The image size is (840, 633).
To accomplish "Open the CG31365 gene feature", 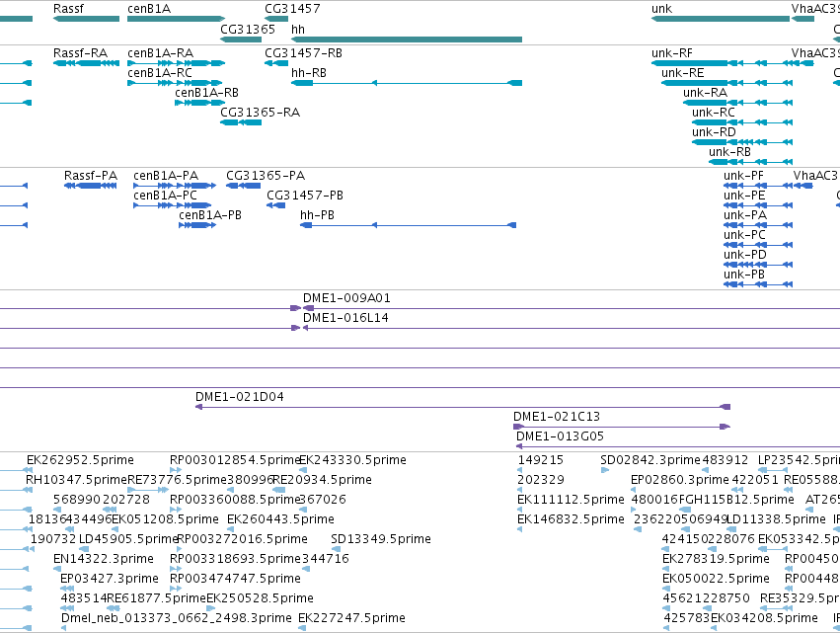I will (241, 40).
